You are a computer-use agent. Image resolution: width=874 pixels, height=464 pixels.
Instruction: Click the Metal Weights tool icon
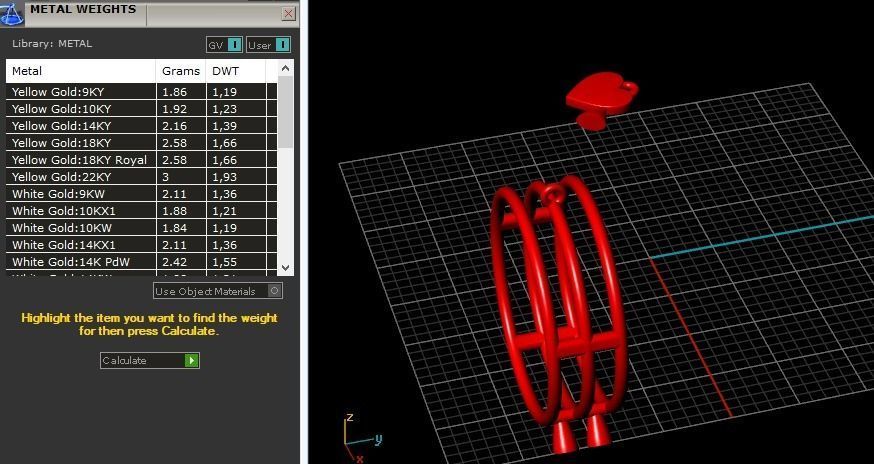point(12,13)
